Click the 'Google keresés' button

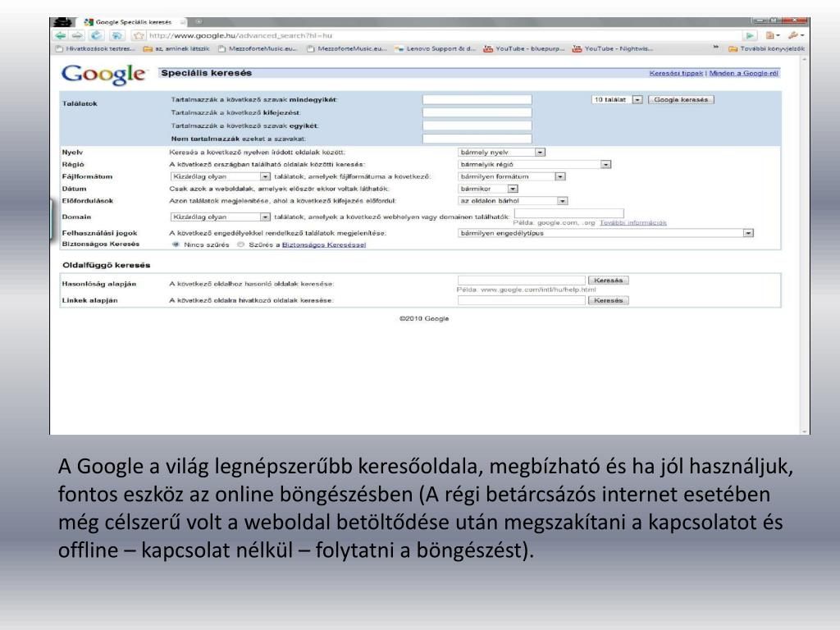tap(681, 99)
